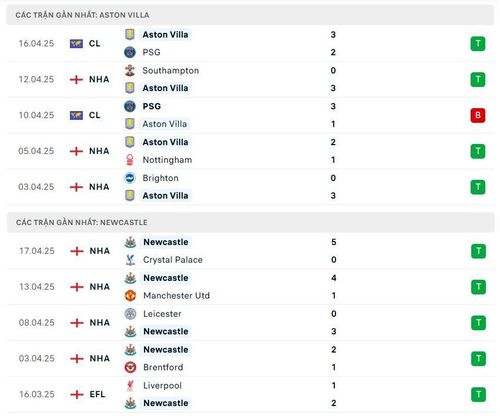Click the Brentford club crest
This screenshot has height=419, width=500.
[x=130, y=367]
